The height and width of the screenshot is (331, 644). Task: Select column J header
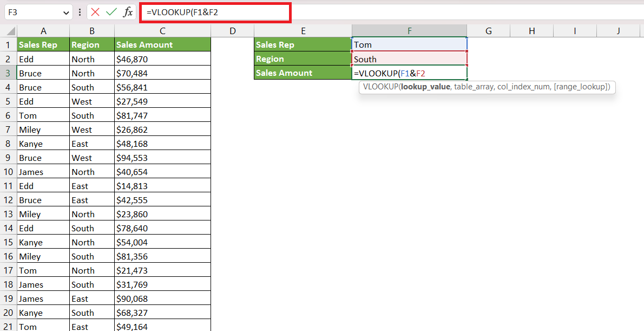tap(618, 31)
